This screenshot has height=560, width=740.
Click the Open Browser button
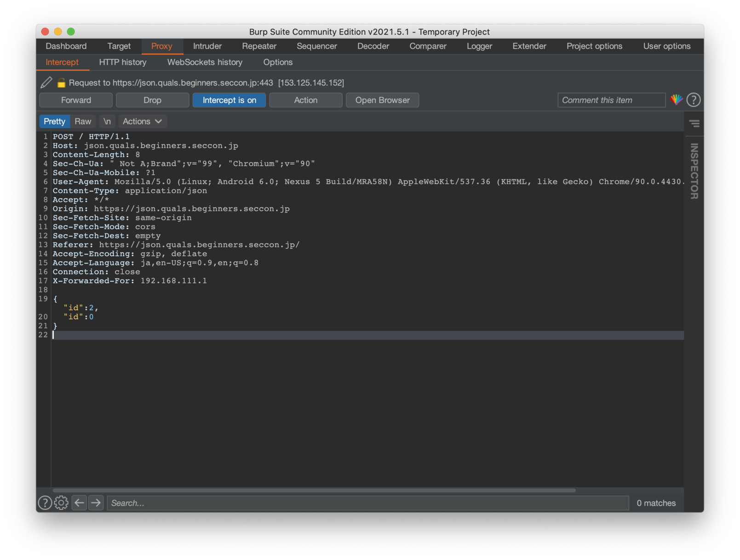click(x=382, y=100)
